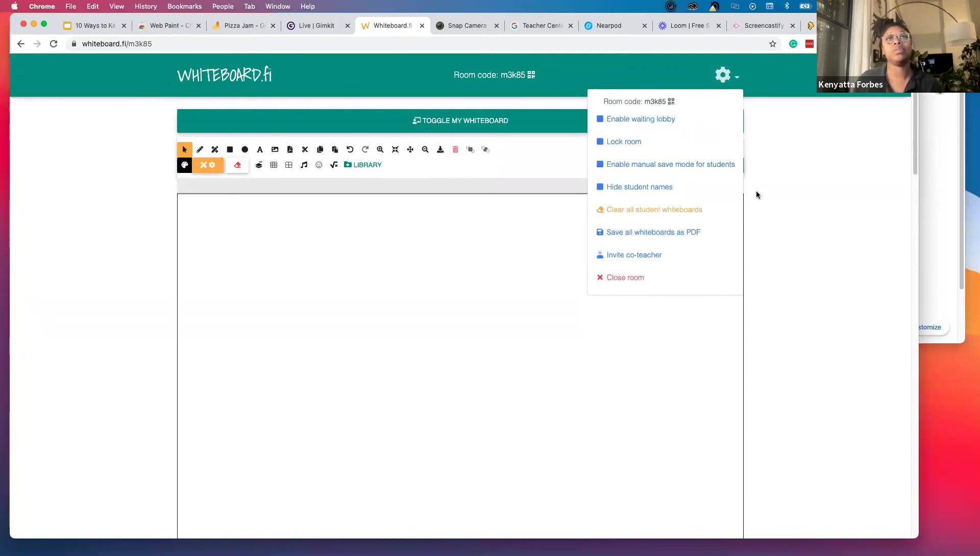This screenshot has height=556, width=980.
Task: Choose Save all whiteboards as PDF
Action: [x=648, y=232]
